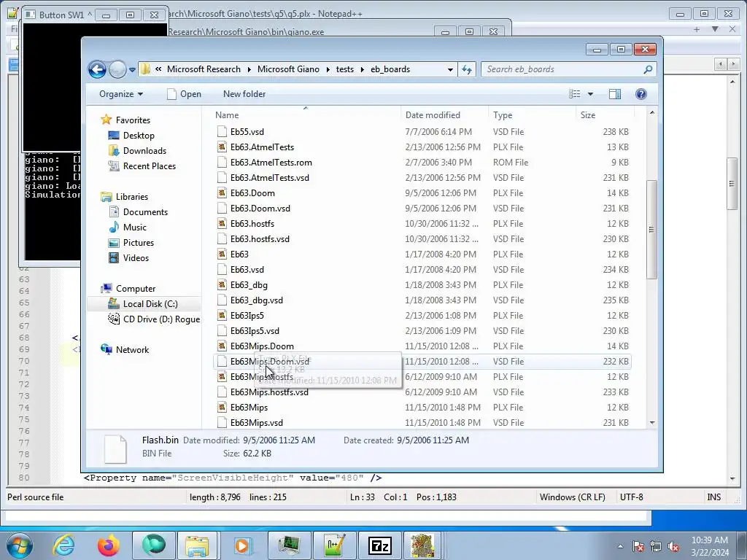This screenshot has width=747, height=560.
Task: Click the Eb63Mips.Doom PLX file icon
Action: pos(222,346)
